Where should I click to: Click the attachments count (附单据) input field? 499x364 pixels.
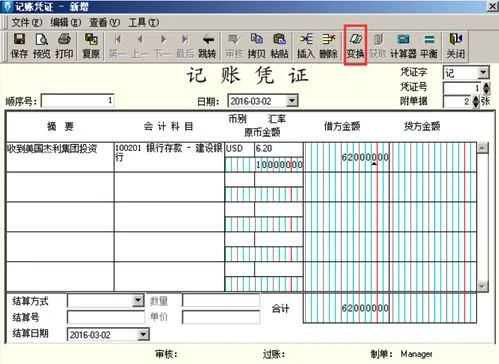click(458, 101)
